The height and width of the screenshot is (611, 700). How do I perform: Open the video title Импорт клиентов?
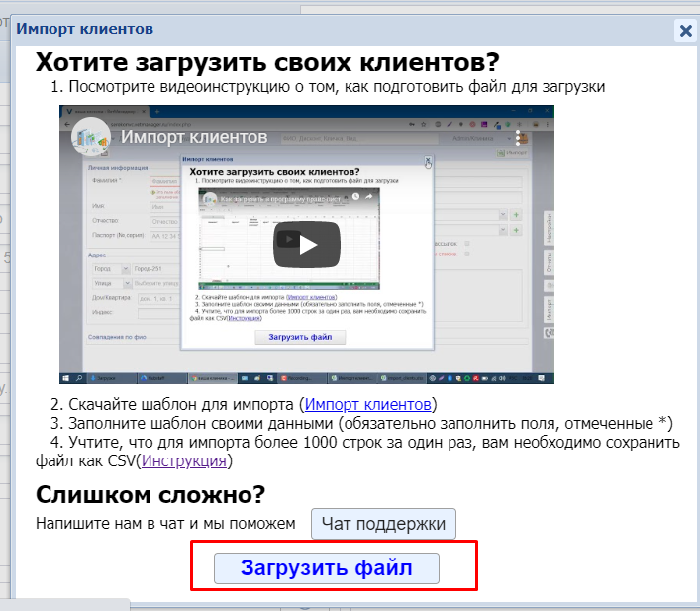click(x=194, y=137)
